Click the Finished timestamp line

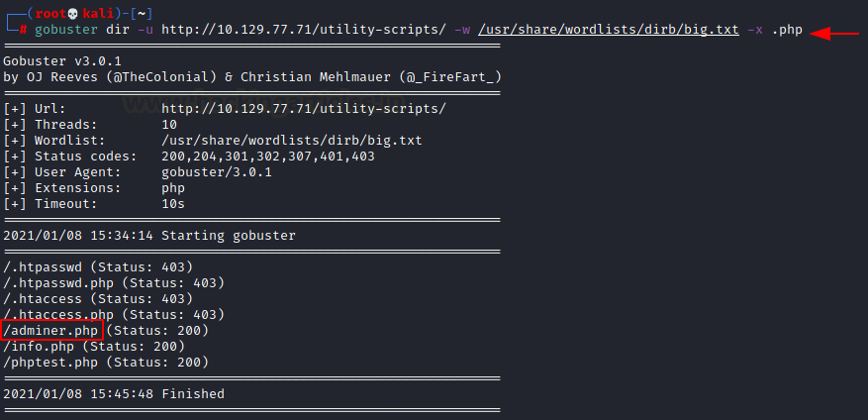click(x=114, y=394)
